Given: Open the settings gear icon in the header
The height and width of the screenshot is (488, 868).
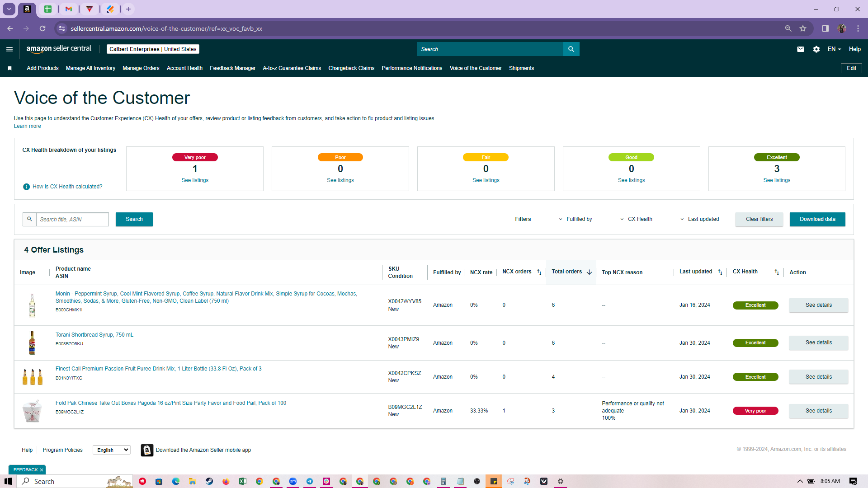Looking at the screenshot, I should (x=816, y=49).
